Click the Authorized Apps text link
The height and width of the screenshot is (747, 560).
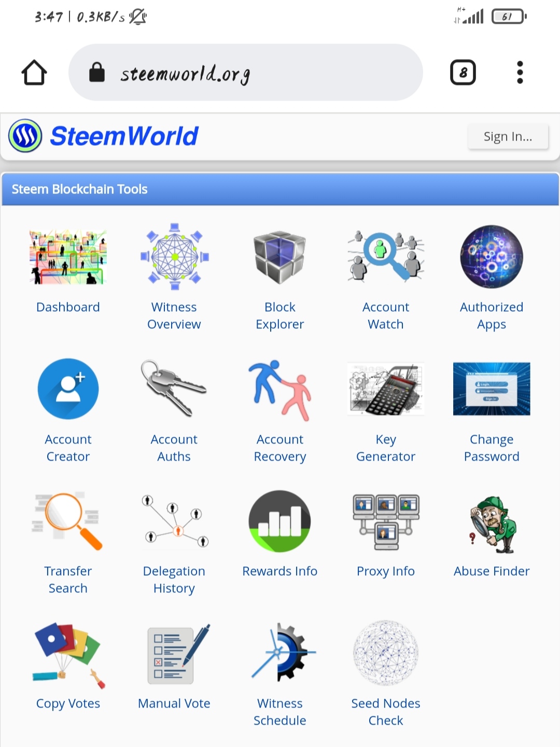pyautogui.click(x=492, y=315)
